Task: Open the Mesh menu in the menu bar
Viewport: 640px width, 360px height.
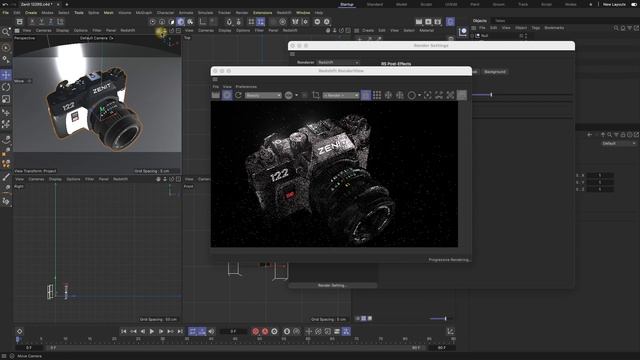Action: tap(109, 13)
